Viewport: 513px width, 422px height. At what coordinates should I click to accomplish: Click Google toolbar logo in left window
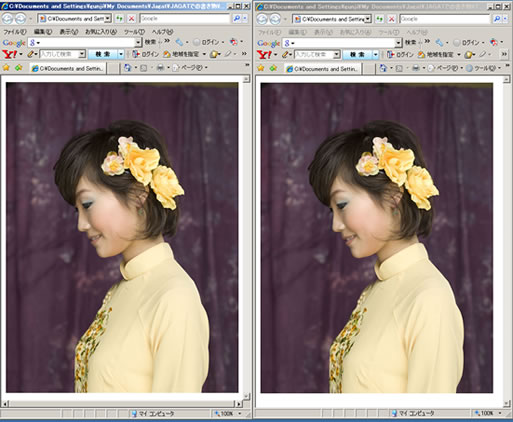[x=14, y=43]
